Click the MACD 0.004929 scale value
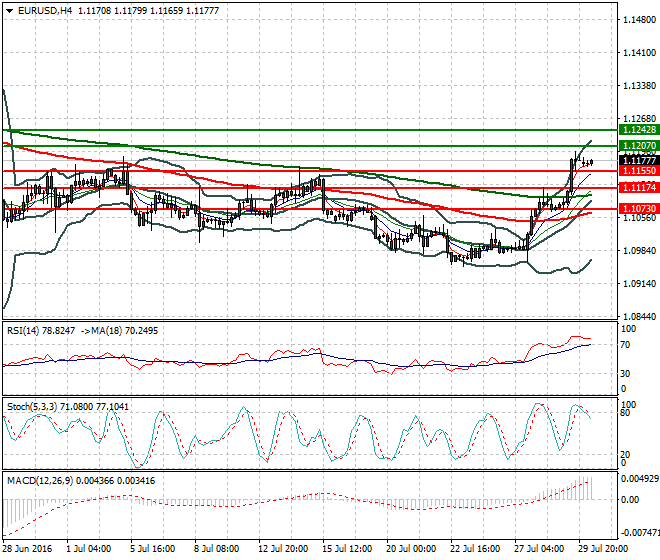This screenshot has width=660, height=560. (x=639, y=479)
